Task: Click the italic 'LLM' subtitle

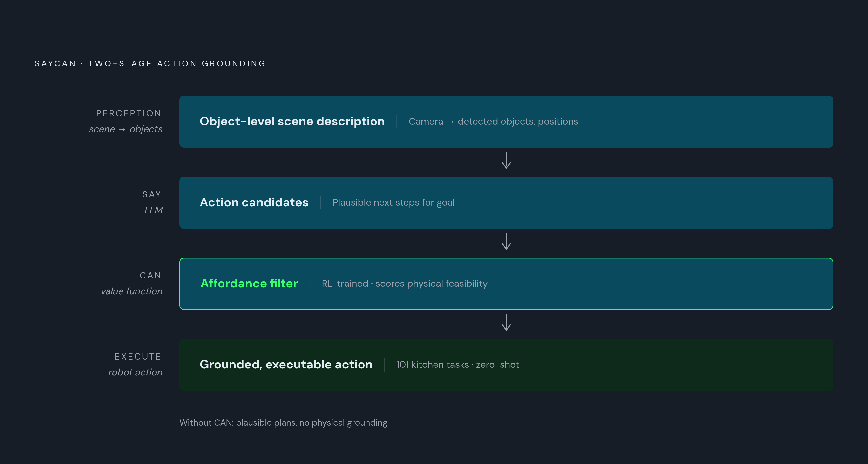Action: [153, 210]
